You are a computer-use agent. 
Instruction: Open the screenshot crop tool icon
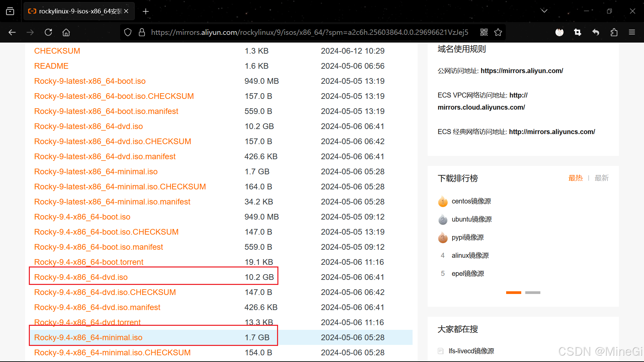578,32
